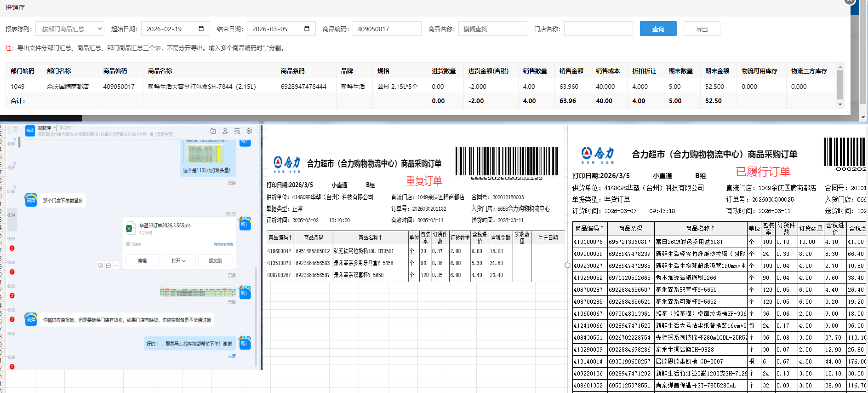
Task: Open chat history search icon
Action: tap(237, 131)
